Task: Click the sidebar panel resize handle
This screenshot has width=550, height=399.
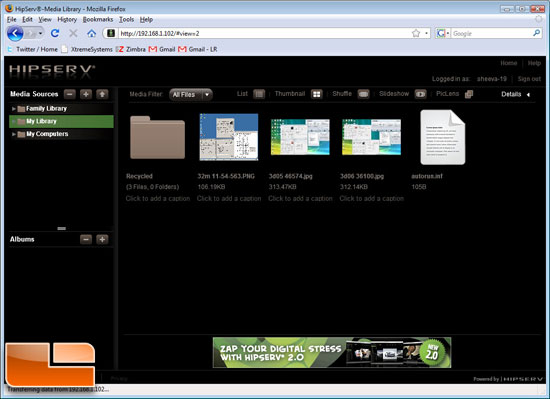Action: pos(61,228)
